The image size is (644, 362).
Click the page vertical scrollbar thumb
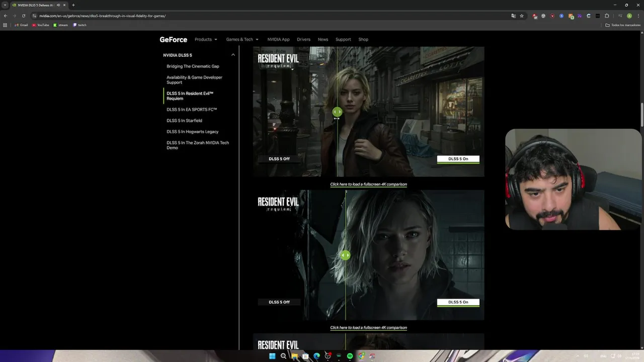pyautogui.click(x=642, y=115)
